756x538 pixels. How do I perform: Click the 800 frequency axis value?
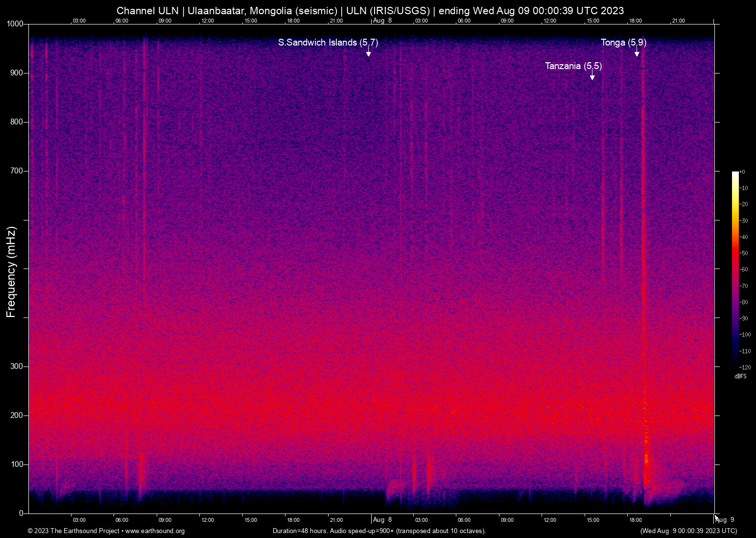[x=17, y=122]
